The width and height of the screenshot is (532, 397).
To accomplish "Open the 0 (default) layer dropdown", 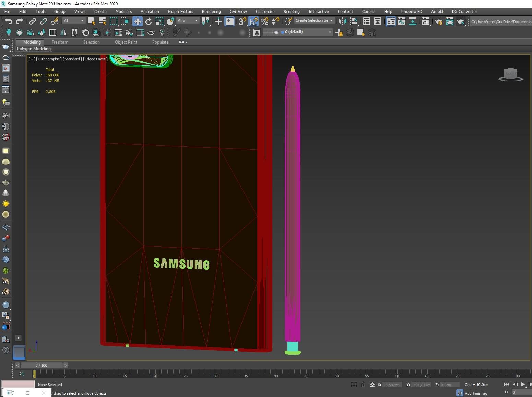I will click(x=306, y=32).
